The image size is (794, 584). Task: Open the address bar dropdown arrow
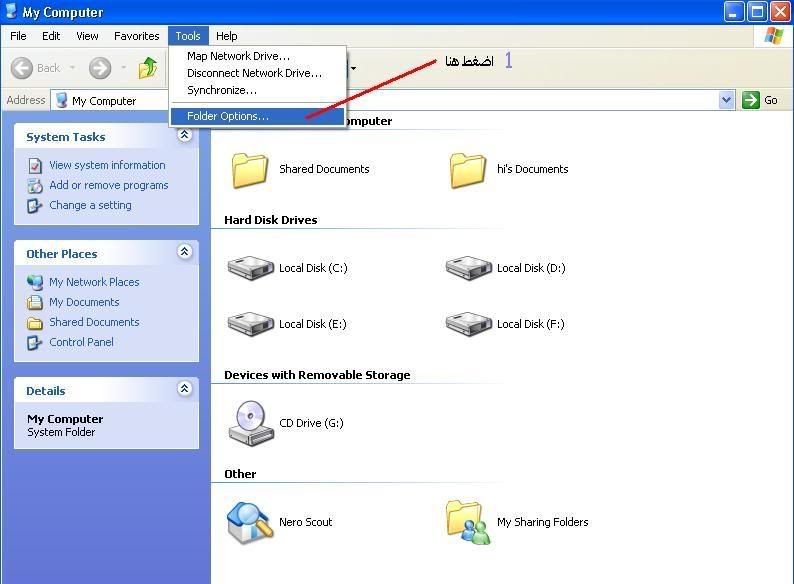pyautogui.click(x=726, y=100)
